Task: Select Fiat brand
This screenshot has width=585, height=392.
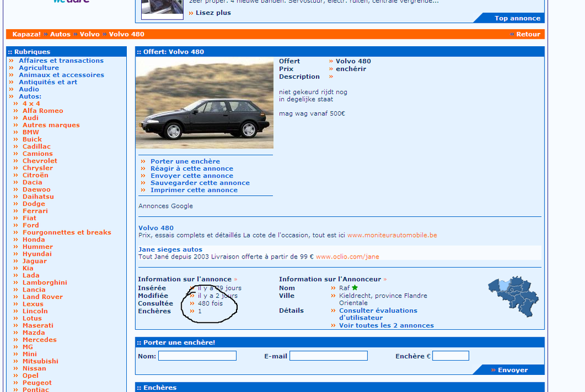Action: tap(30, 218)
